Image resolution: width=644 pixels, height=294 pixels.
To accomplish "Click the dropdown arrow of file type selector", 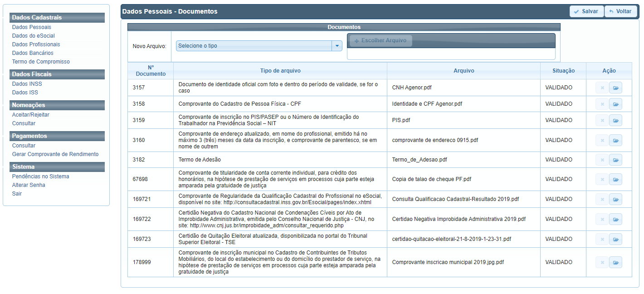I will [x=337, y=46].
